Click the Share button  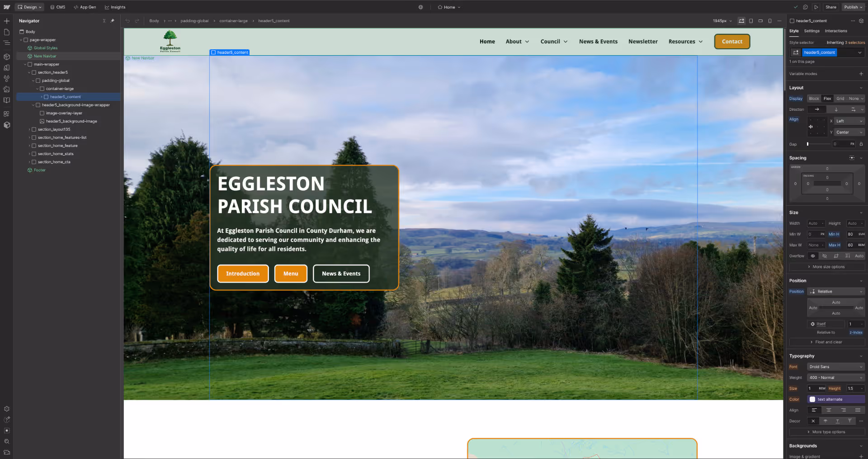(x=830, y=7)
